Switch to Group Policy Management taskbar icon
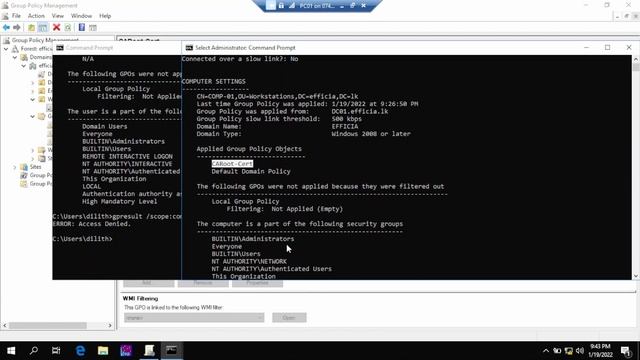 149,351
